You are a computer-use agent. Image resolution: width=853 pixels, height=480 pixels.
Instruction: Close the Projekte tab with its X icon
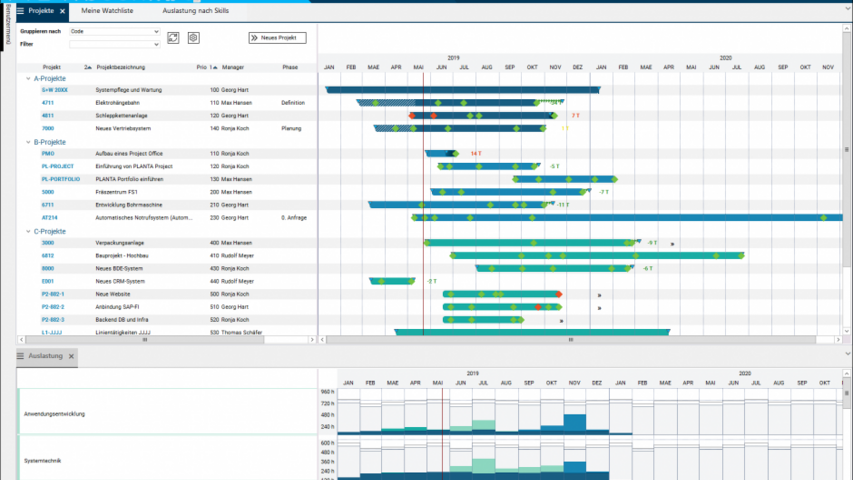pos(62,11)
